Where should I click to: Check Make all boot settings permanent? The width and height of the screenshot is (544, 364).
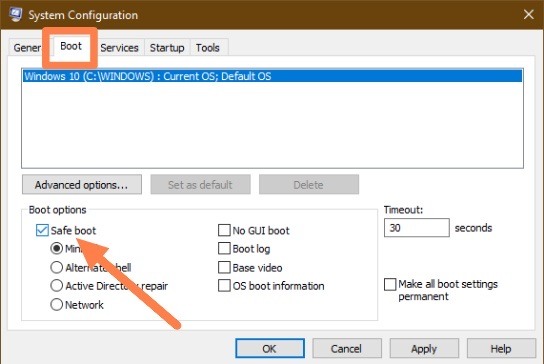click(x=390, y=284)
